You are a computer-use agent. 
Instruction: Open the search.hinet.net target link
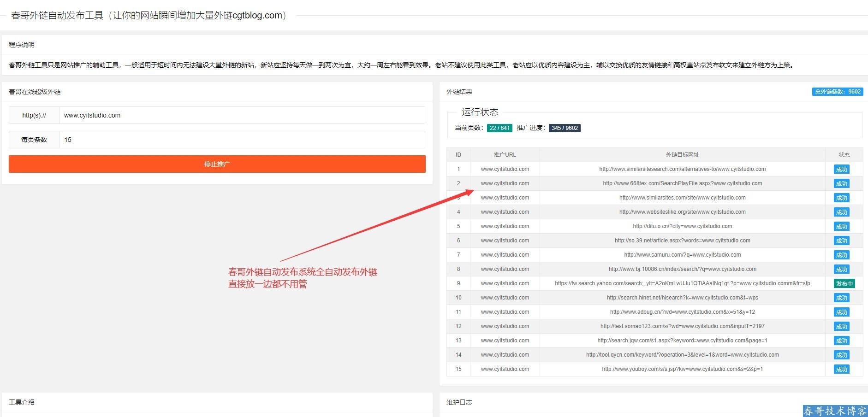click(682, 298)
